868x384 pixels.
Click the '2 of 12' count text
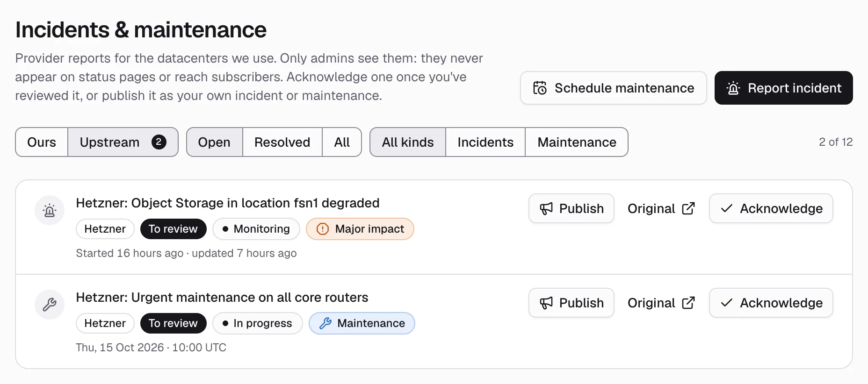pos(836,142)
